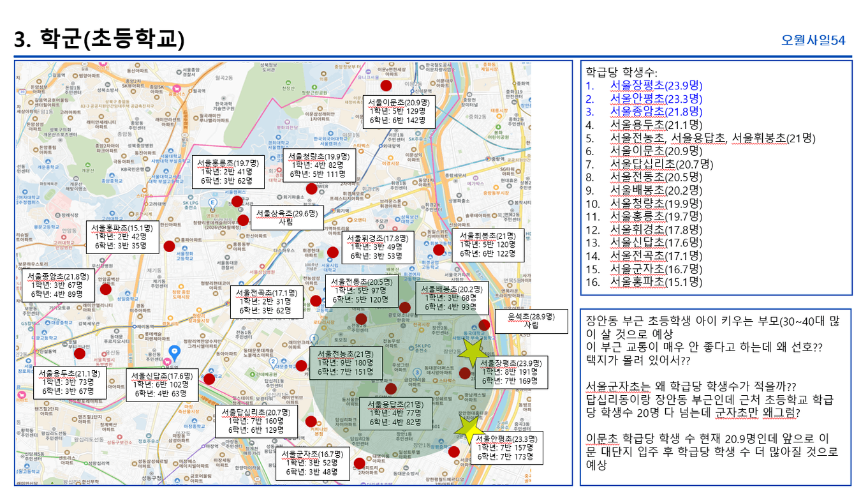The image size is (868, 489).
Task: Click the red marker right of 서울홍파초 label
Action: tap(169, 246)
